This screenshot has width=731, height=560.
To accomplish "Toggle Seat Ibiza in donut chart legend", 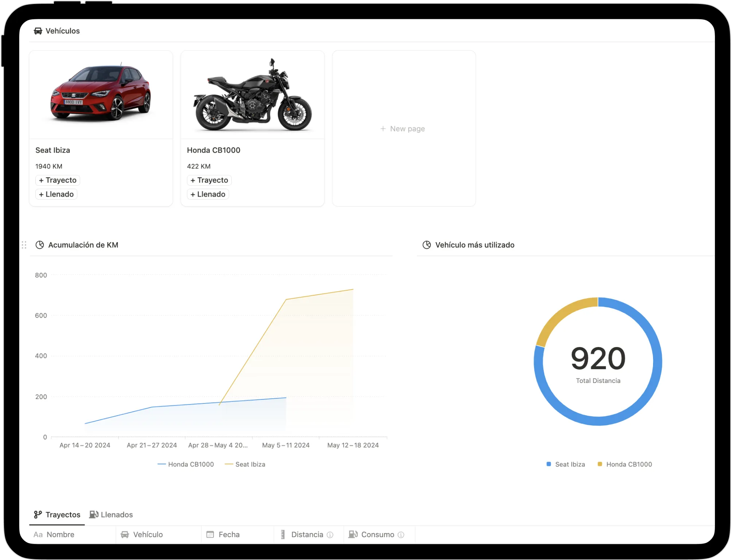I will [x=566, y=464].
